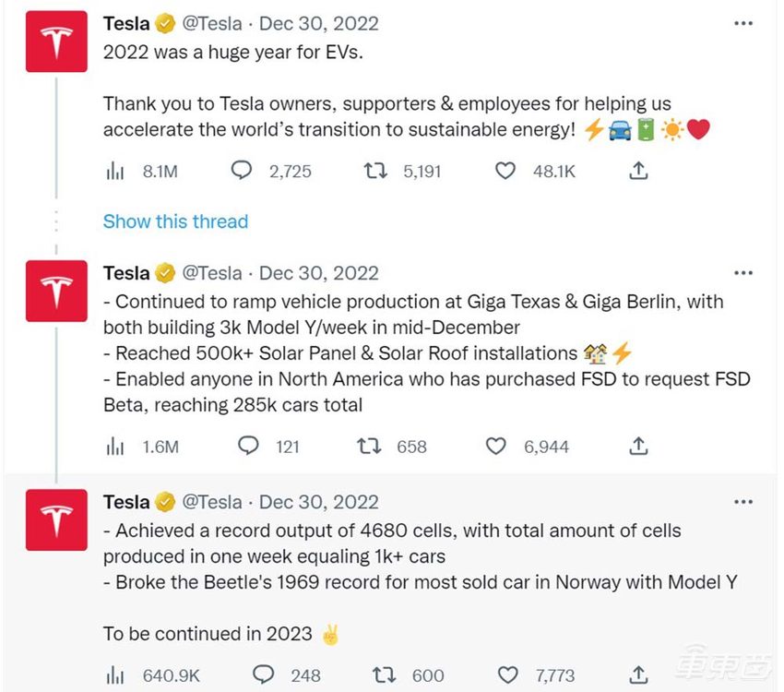Click the Show this thread link
The width and height of the screenshot is (784, 692).
175,221
